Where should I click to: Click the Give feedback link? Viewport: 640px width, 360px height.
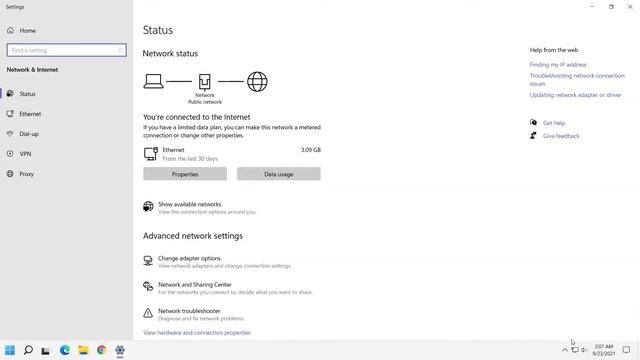pyautogui.click(x=561, y=136)
